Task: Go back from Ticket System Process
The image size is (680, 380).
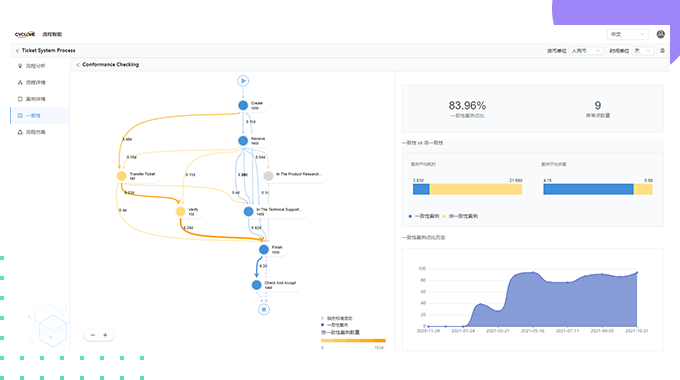Action: [17, 51]
